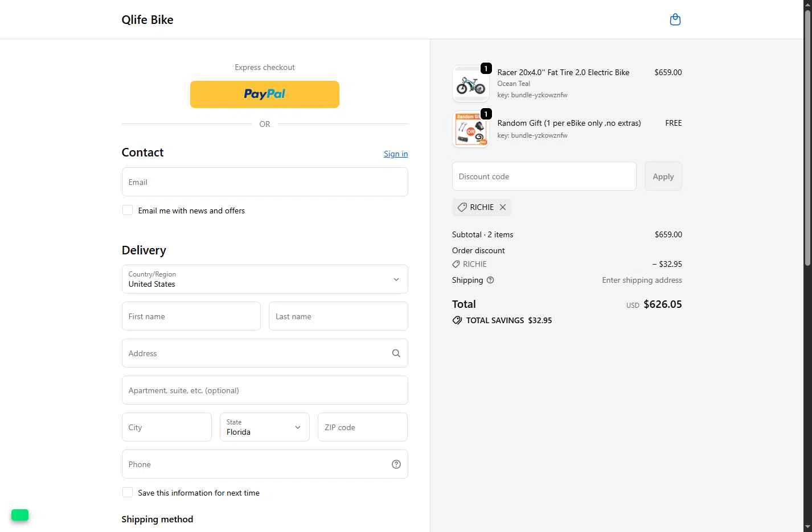Focus the First name field
Image resolution: width=812 pixels, height=532 pixels.
click(x=191, y=316)
